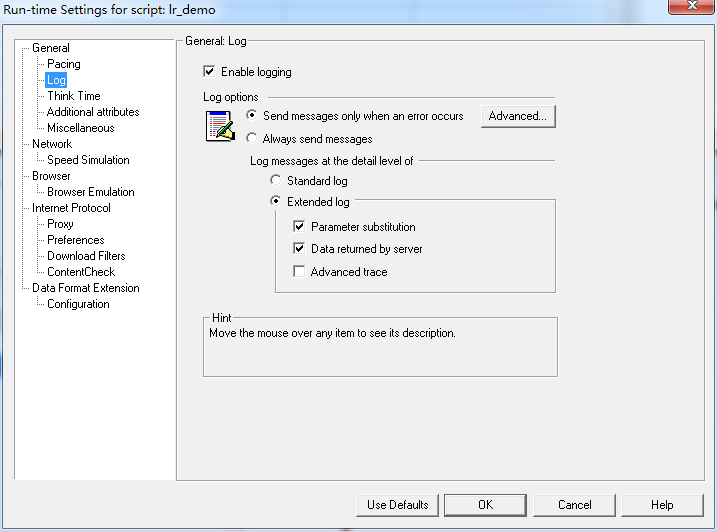This screenshot has width=717, height=531.
Task: Toggle the Enable logging checkbox
Action: 209,72
